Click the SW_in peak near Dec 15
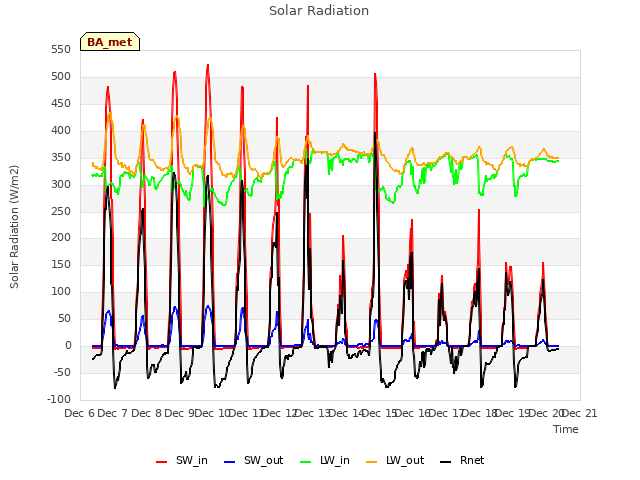The height and width of the screenshot is (480, 640). 375,75
